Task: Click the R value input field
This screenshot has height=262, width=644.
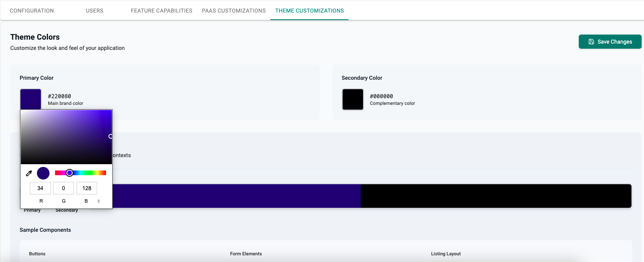Action: [40, 188]
